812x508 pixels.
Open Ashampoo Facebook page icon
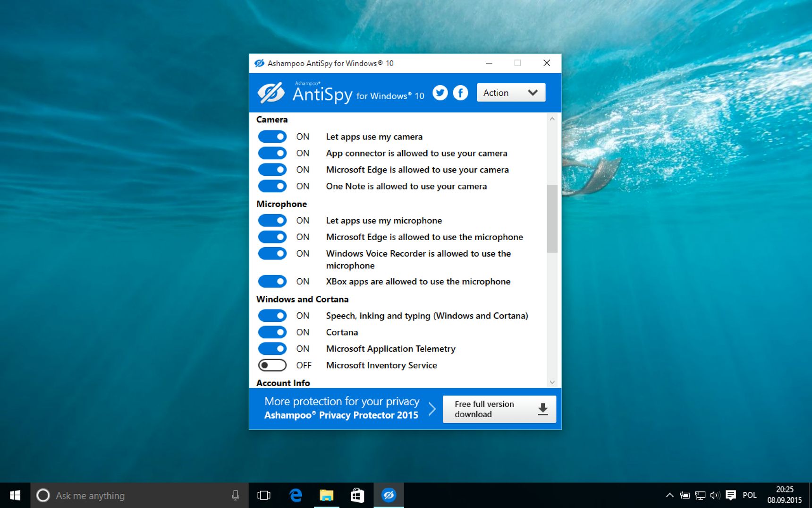tap(460, 93)
